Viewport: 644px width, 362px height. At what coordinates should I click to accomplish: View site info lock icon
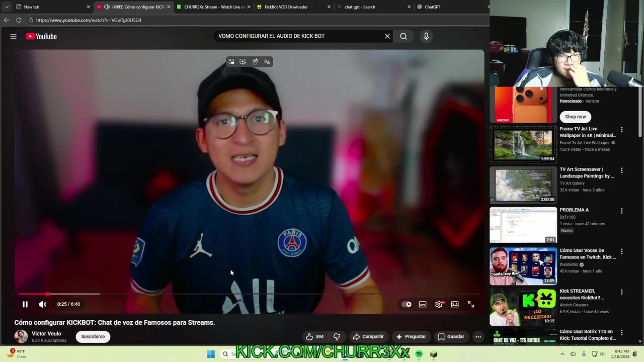[31, 20]
